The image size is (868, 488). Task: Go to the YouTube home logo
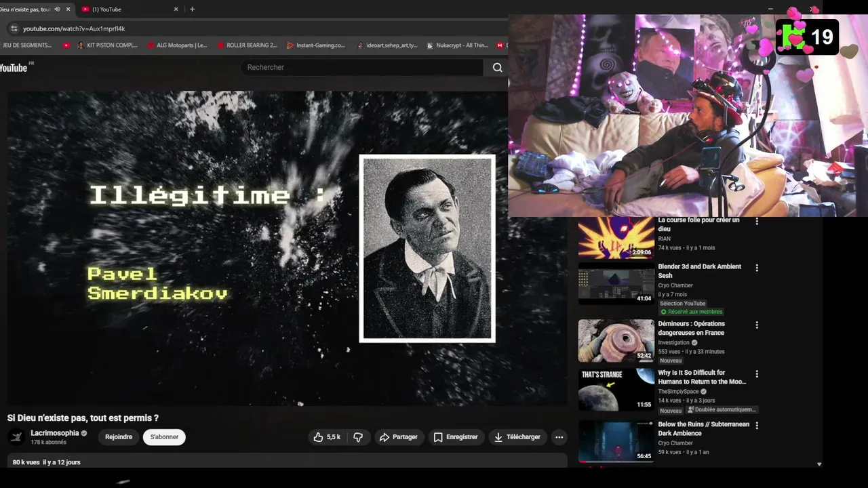pyautogui.click(x=15, y=67)
